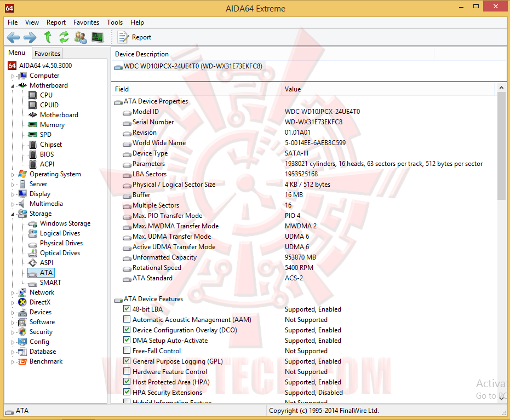
Task: Open the SPD tree item
Action: click(45, 135)
